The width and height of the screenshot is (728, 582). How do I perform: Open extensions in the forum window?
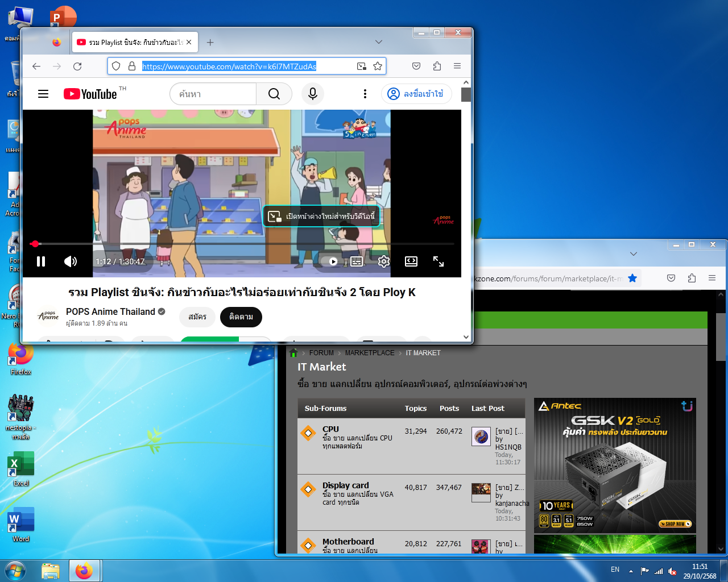(692, 278)
